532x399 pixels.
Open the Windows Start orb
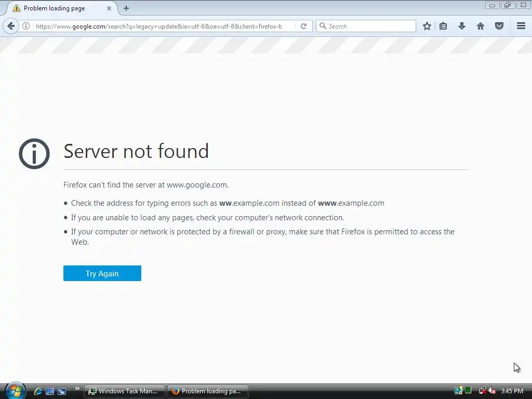pyautogui.click(x=15, y=391)
